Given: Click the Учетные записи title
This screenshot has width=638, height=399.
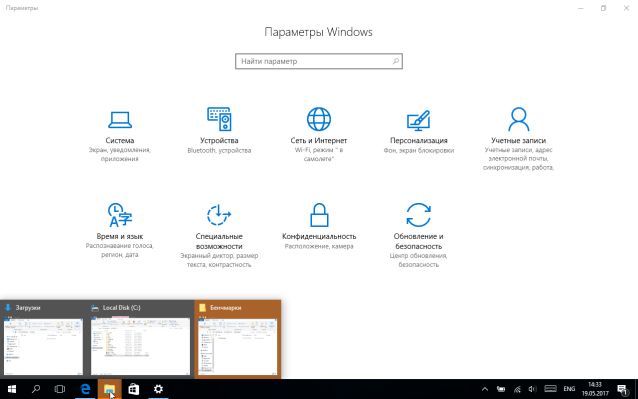Looking at the screenshot, I should click(x=518, y=140).
